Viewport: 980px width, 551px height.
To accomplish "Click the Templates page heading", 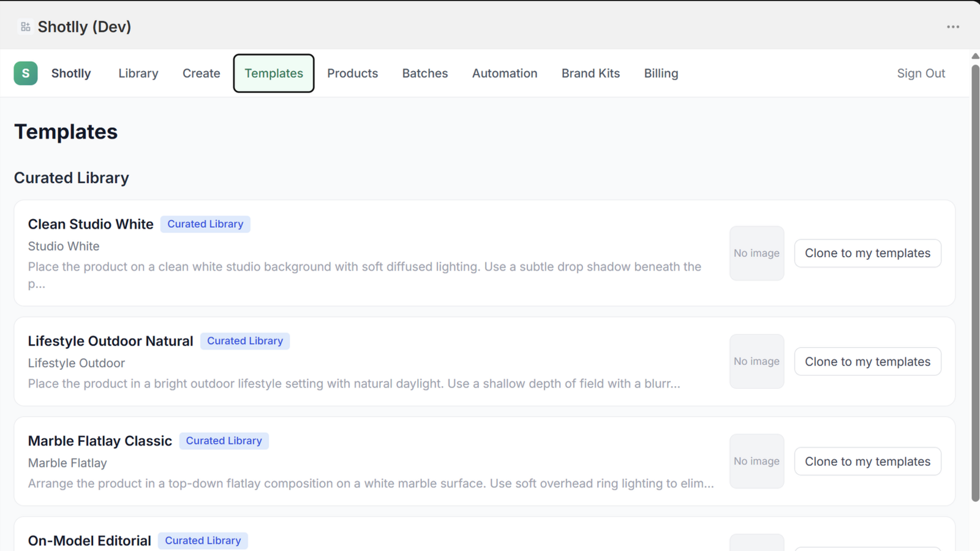I will [x=66, y=132].
